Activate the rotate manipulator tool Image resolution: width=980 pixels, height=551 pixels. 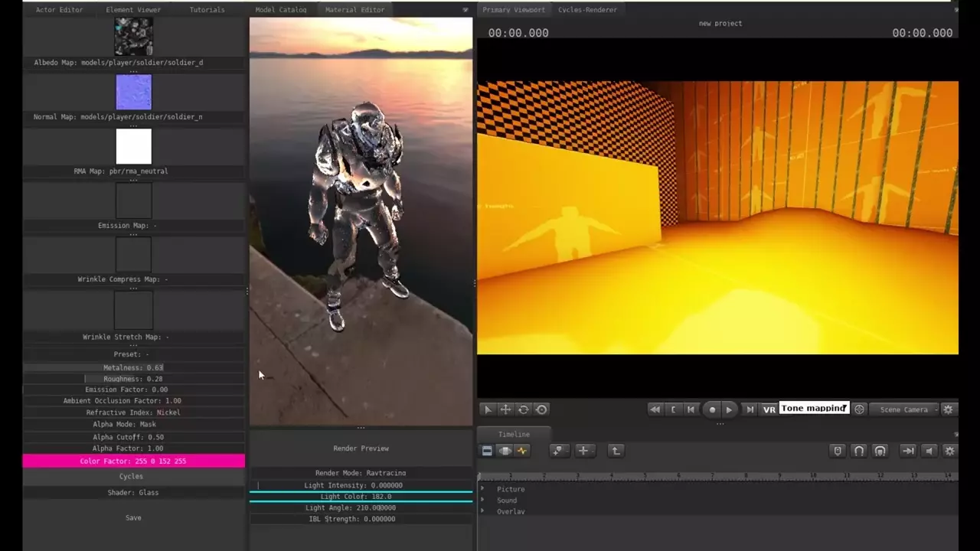(x=524, y=409)
